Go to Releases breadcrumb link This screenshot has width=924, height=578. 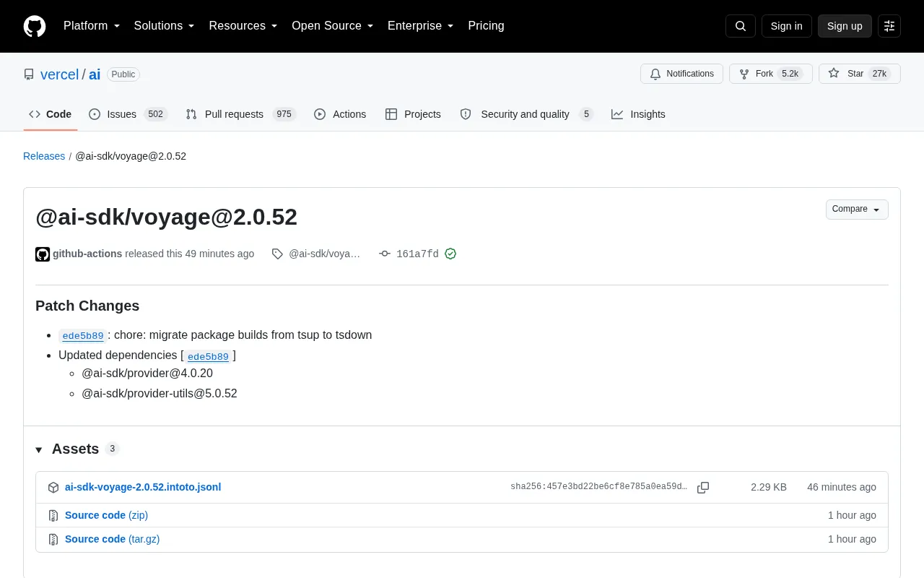coord(44,156)
